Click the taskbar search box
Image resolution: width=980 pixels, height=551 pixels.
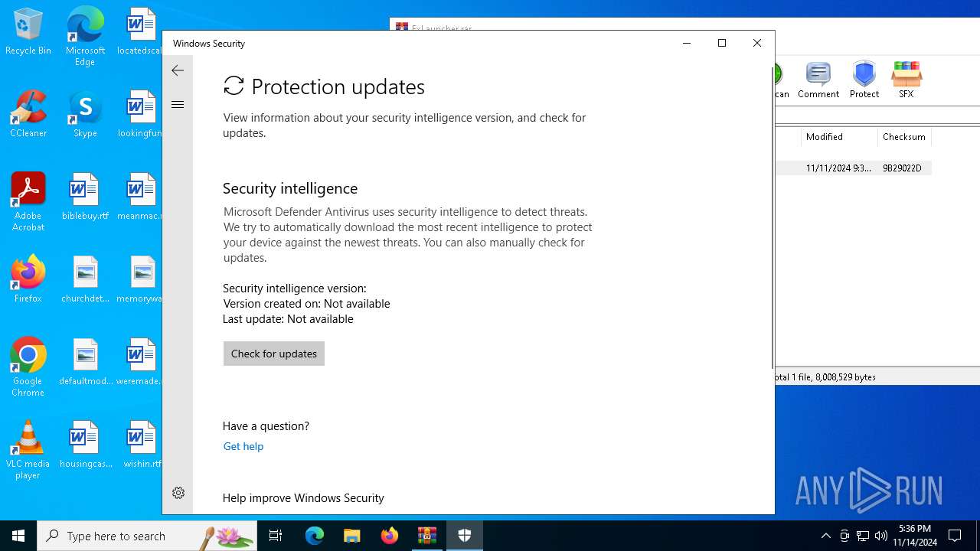(147, 536)
